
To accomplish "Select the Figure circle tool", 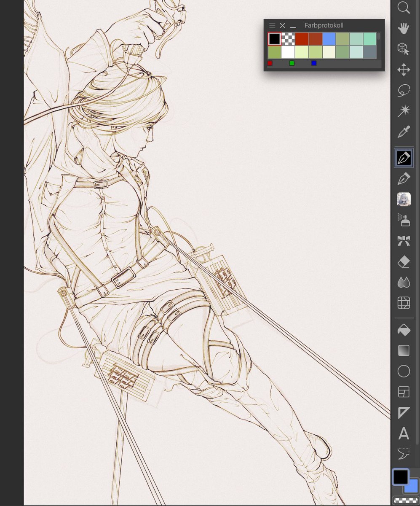I will point(404,371).
